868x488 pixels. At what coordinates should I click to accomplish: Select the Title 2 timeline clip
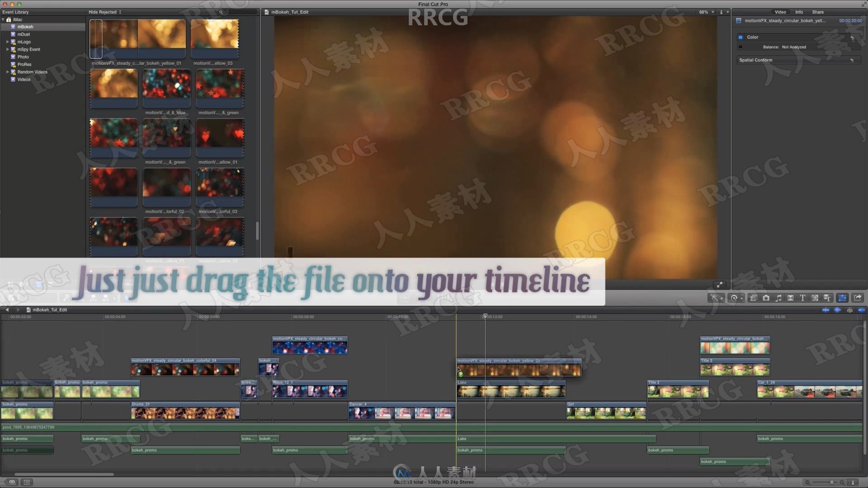pos(678,389)
